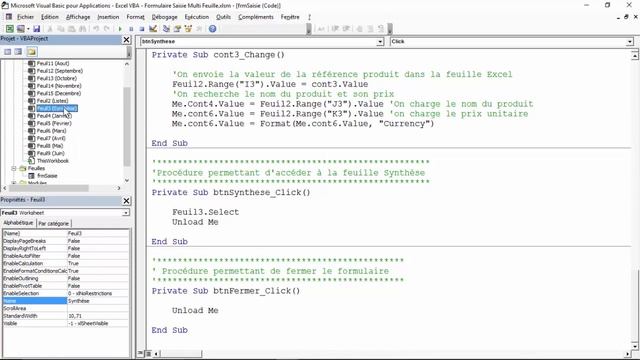The width and height of the screenshot is (640, 360).
Task: Close the Projet - VBAProject panel
Action: (127, 40)
